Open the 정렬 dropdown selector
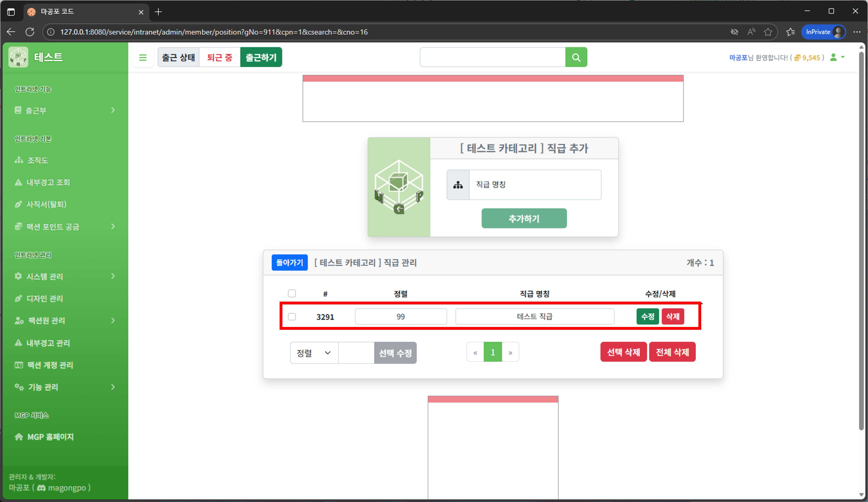868x502 pixels. pos(313,353)
